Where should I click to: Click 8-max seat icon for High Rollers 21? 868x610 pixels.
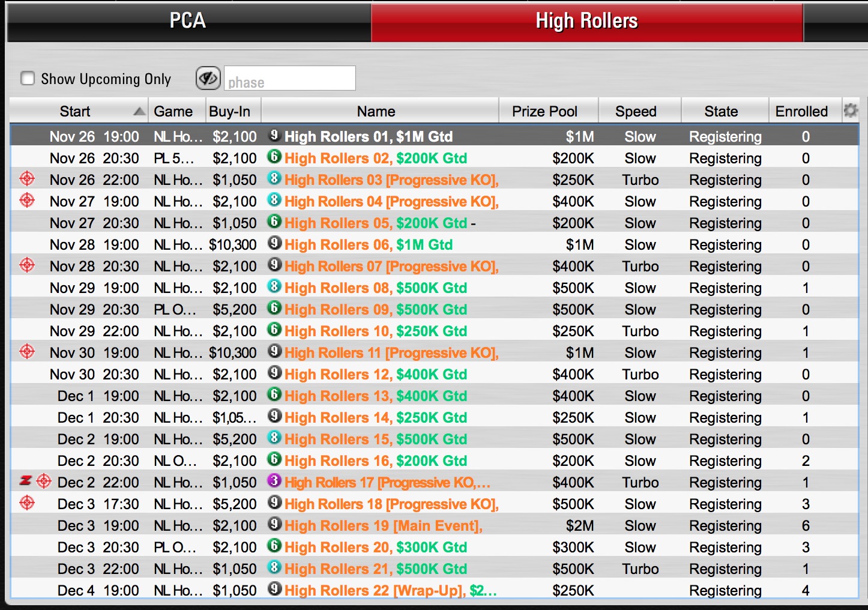pos(274,568)
